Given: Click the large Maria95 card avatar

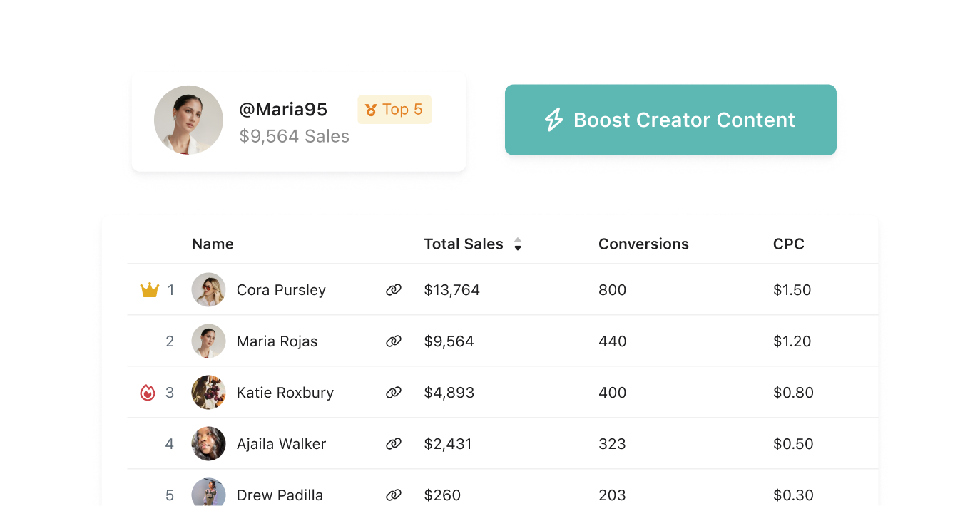Looking at the screenshot, I should pos(189,120).
